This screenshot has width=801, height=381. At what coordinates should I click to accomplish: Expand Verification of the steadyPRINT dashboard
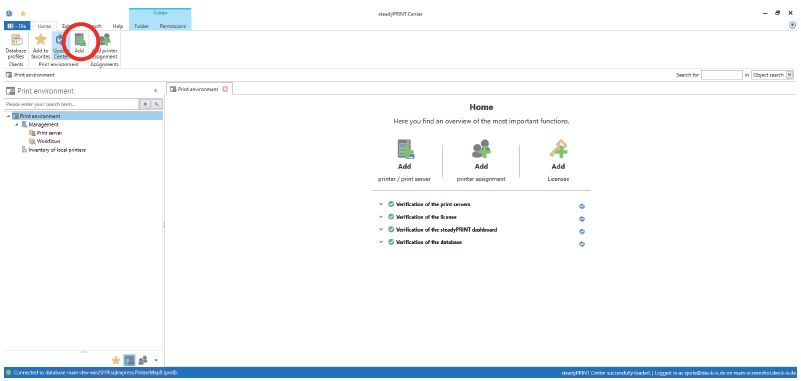tap(381, 229)
